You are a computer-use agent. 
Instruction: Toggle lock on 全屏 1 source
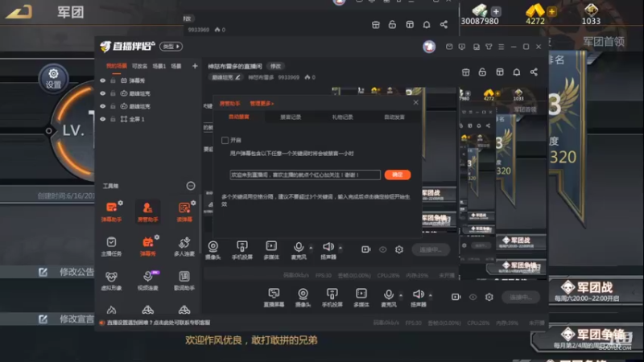point(113,119)
